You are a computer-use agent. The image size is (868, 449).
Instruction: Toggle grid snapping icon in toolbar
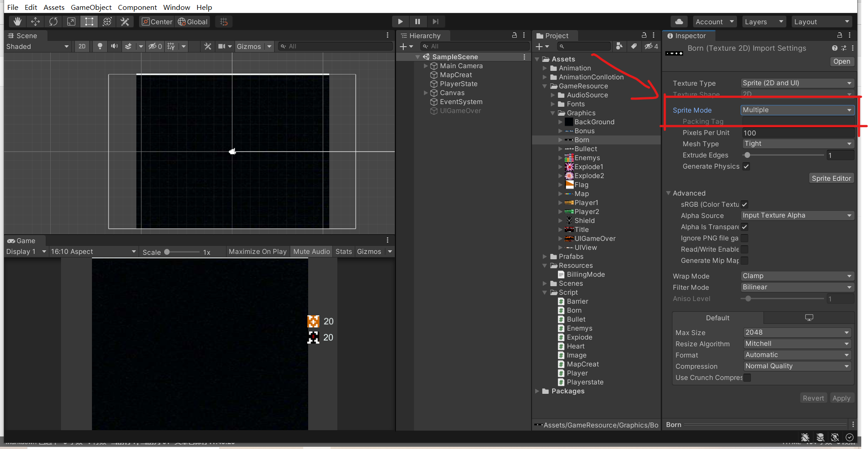(x=224, y=22)
